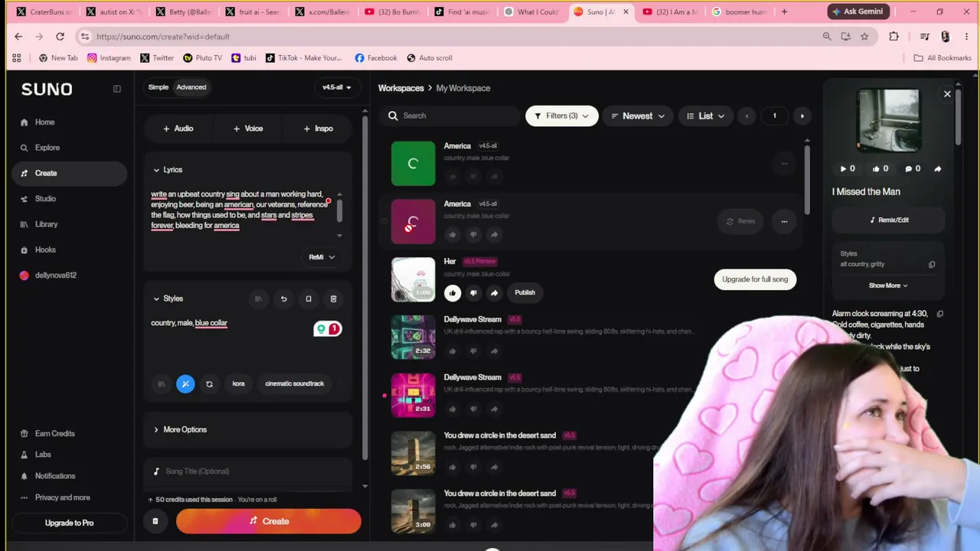The height and width of the screenshot is (551, 980).
Task: Open comments on 'I Missed the Man'
Action: 913,168
